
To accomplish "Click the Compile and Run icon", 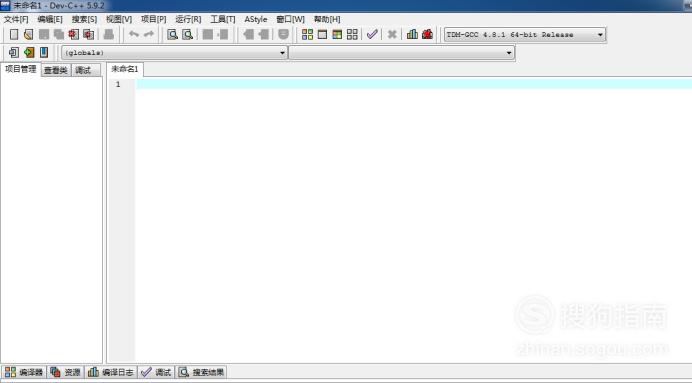I will pyautogui.click(x=337, y=34).
